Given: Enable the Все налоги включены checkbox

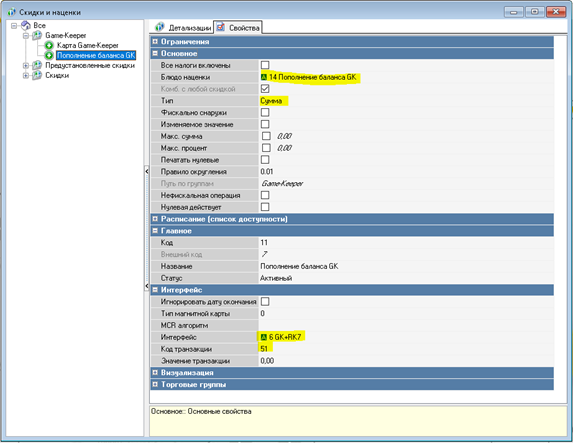Looking at the screenshot, I should click(x=265, y=65).
